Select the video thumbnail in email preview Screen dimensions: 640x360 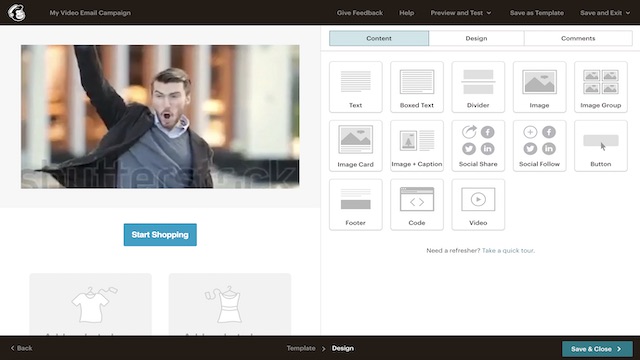point(160,117)
